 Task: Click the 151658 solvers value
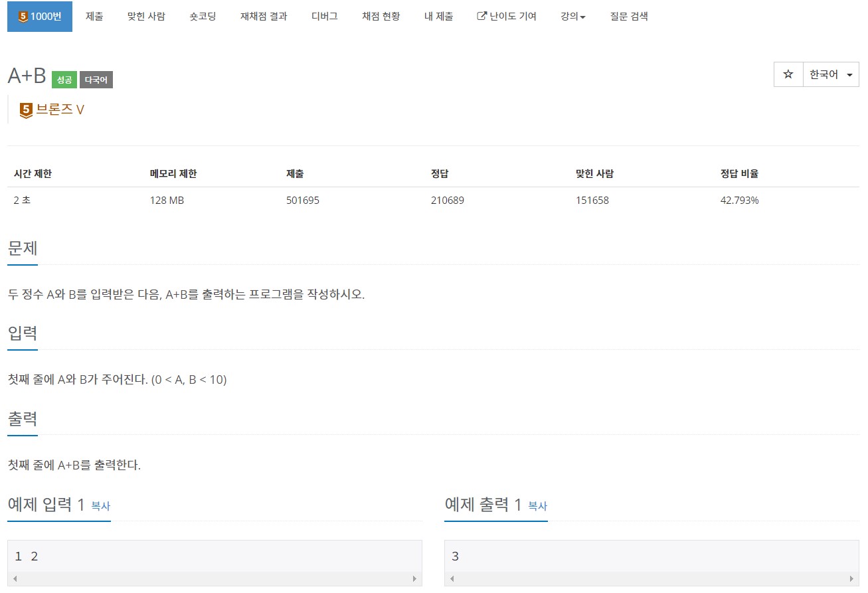[592, 201]
